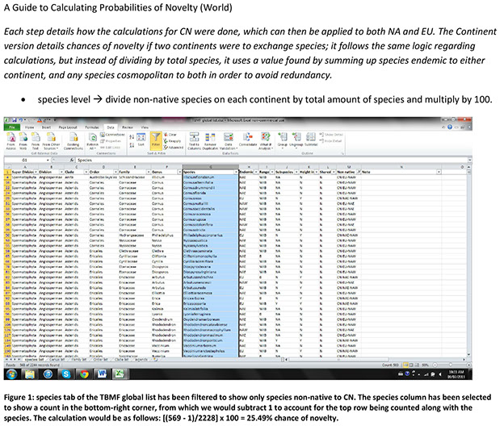Click the Name Box showing G1
This screenshot has height=430, width=504.
click(27, 160)
